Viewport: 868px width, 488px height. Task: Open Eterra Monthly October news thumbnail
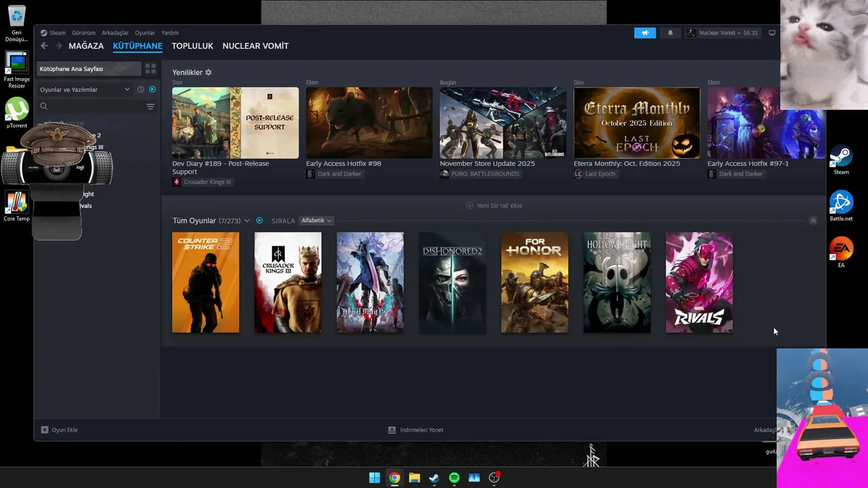point(637,123)
